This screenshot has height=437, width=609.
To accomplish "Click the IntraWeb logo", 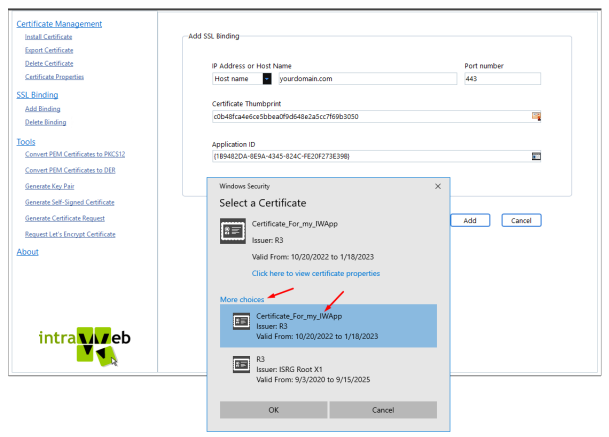I will point(85,344).
